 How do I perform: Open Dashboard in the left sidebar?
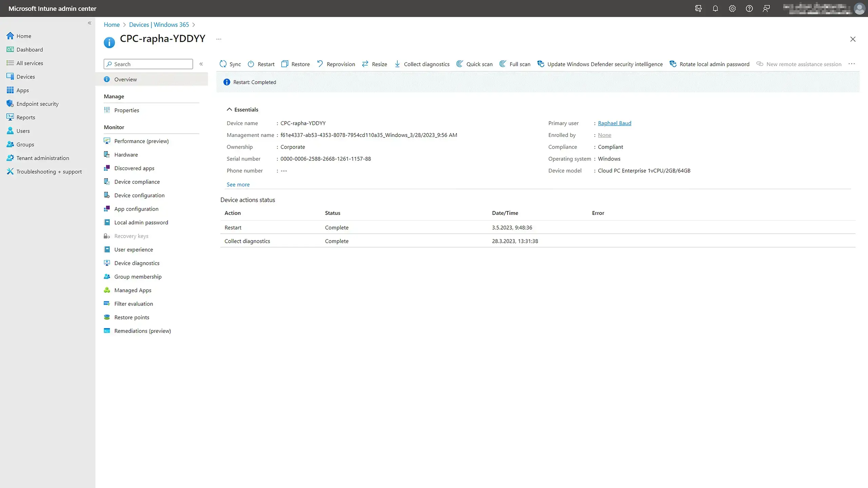[x=25, y=49]
